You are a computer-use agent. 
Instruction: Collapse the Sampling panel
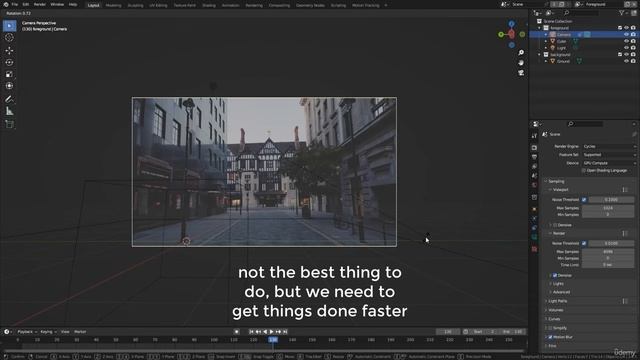click(x=556, y=181)
